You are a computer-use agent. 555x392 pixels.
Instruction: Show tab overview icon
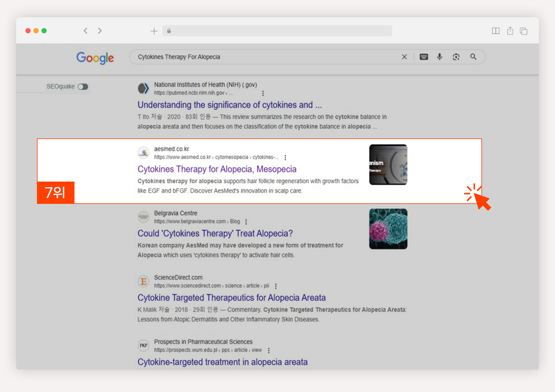tap(524, 31)
